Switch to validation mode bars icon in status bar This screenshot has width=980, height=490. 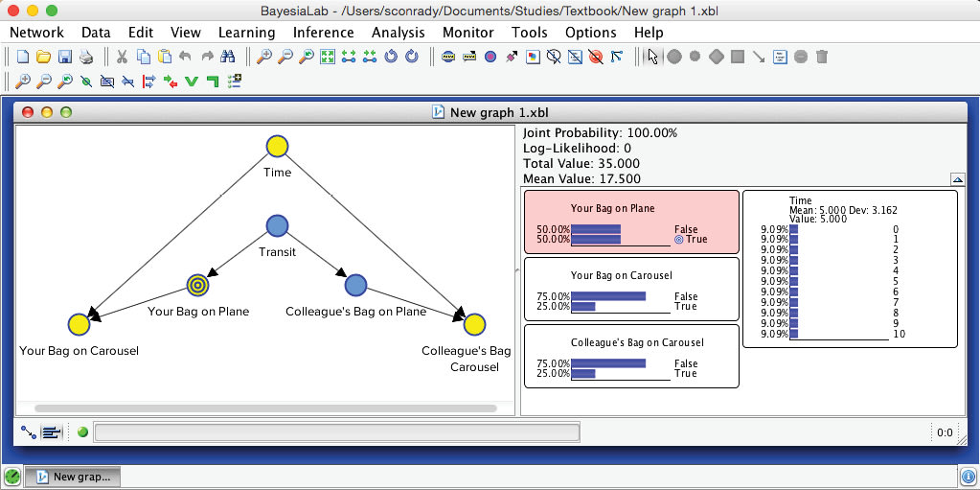coord(51,432)
